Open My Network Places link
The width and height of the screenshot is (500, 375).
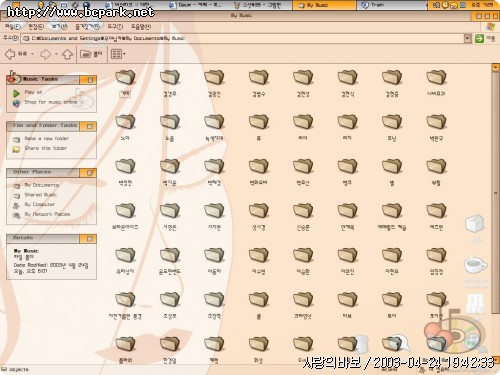[47, 214]
